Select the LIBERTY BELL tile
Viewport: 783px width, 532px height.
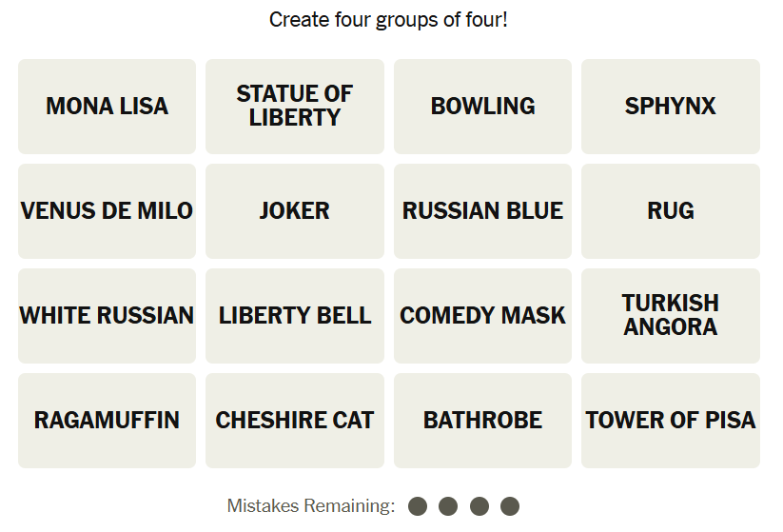click(295, 316)
